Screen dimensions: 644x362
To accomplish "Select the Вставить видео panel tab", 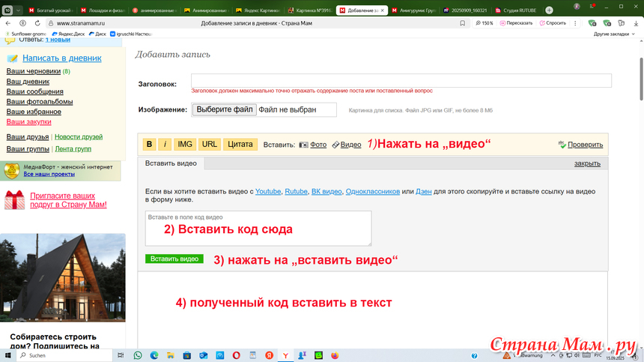I will (x=171, y=163).
